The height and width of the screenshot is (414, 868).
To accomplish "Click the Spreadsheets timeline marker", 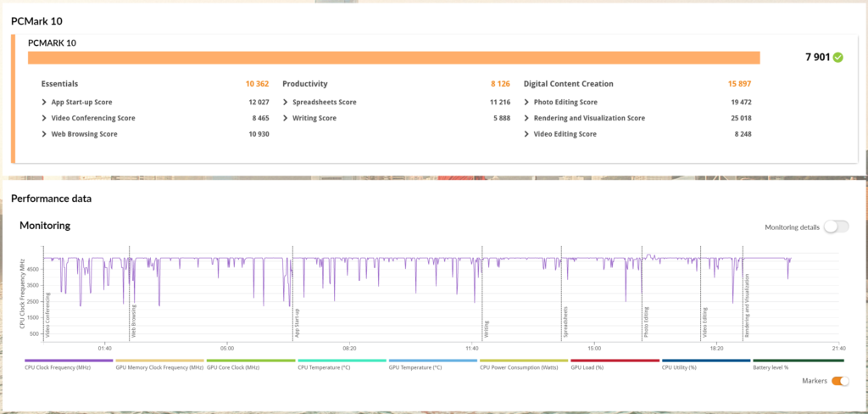I will (565, 322).
